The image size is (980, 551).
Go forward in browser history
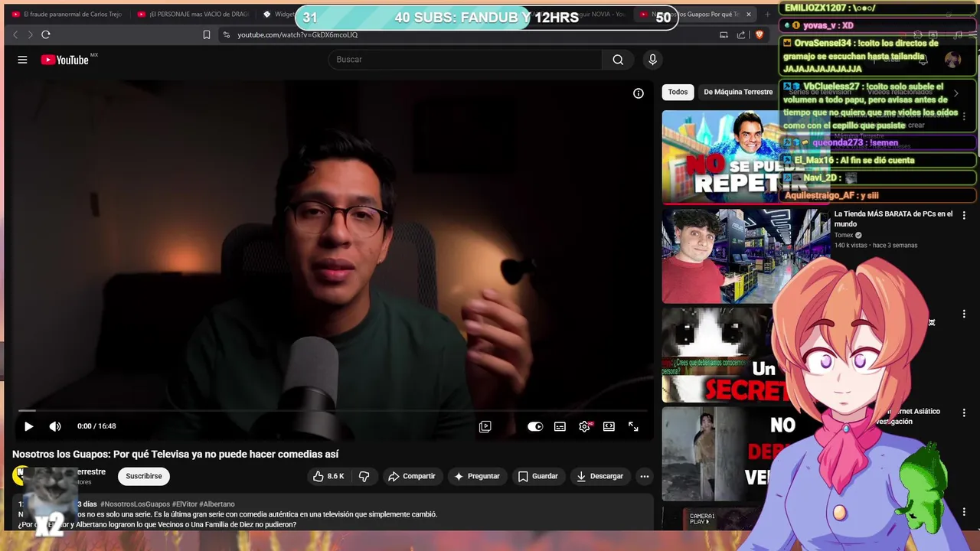[x=30, y=34]
